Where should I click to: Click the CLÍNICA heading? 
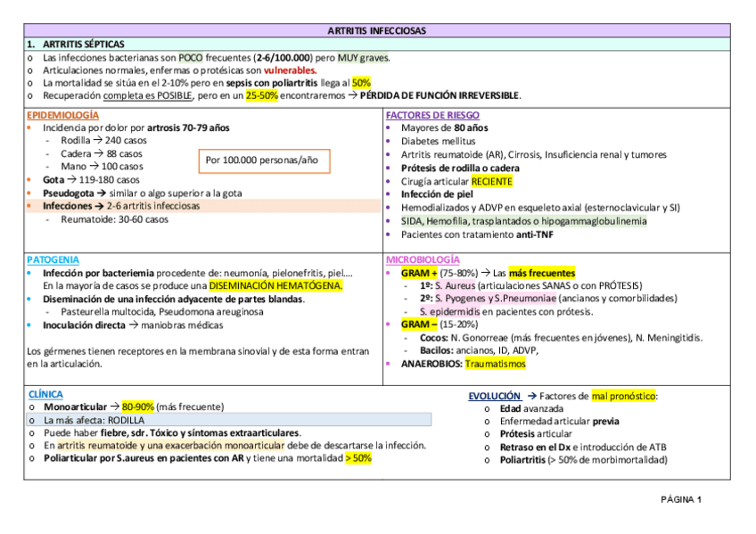coord(44,393)
